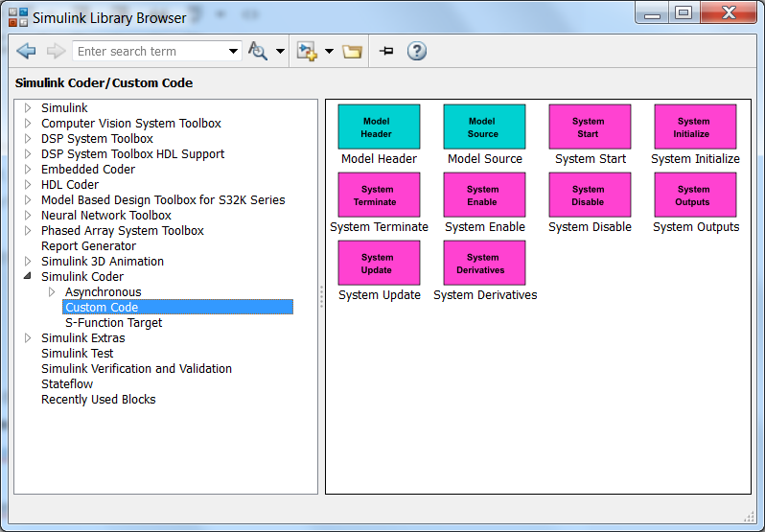The image size is (765, 532).
Task: Select the System Initialize block
Action: click(695, 127)
